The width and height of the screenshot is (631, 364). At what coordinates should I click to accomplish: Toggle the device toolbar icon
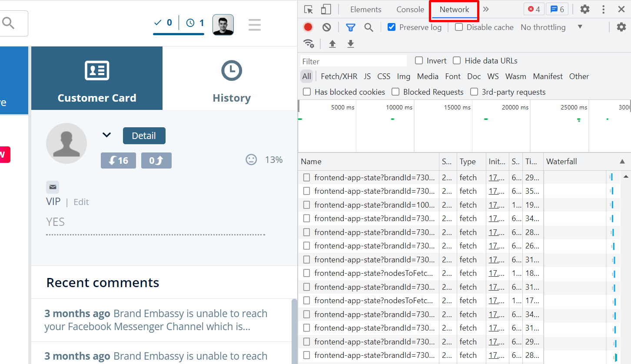(325, 10)
